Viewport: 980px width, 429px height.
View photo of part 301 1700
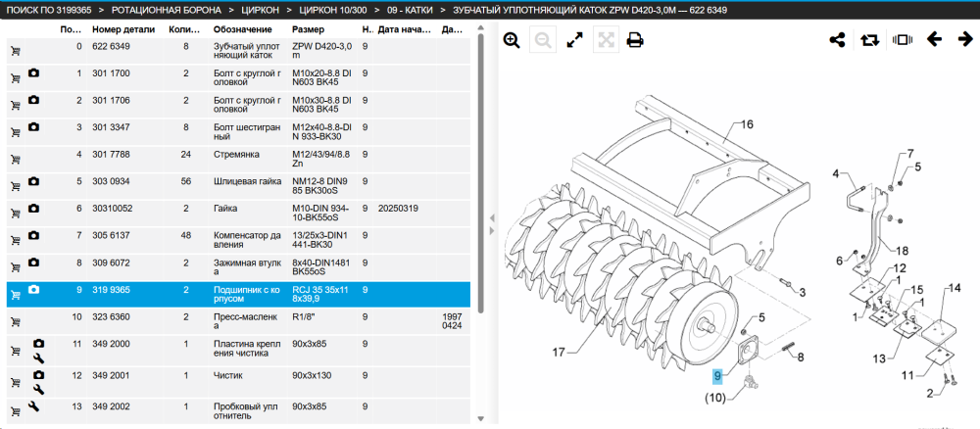point(33,73)
